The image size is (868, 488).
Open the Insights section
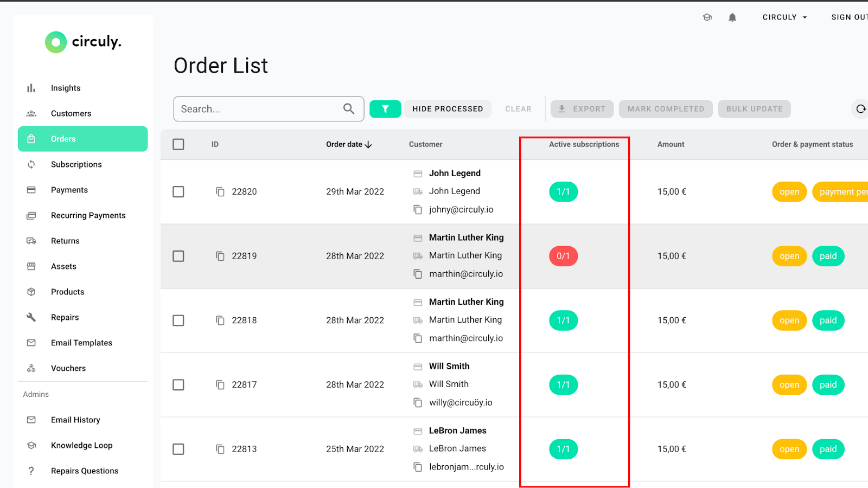tap(65, 87)
